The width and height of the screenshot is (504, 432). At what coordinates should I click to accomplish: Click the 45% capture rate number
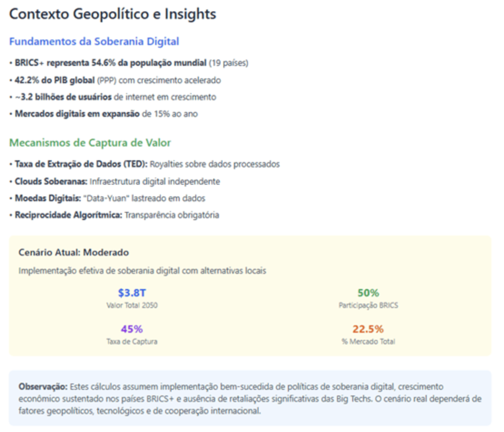coord(132,329)
